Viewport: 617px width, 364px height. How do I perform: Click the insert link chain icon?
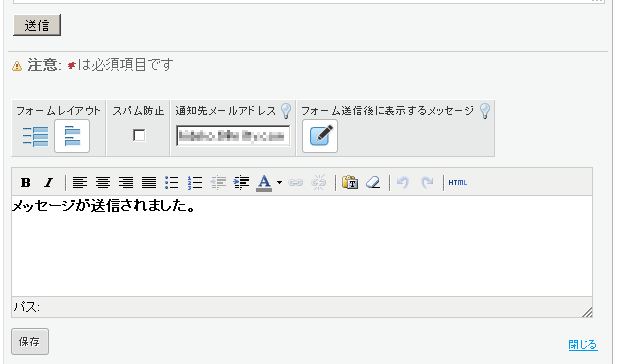(x=296, y=183)
